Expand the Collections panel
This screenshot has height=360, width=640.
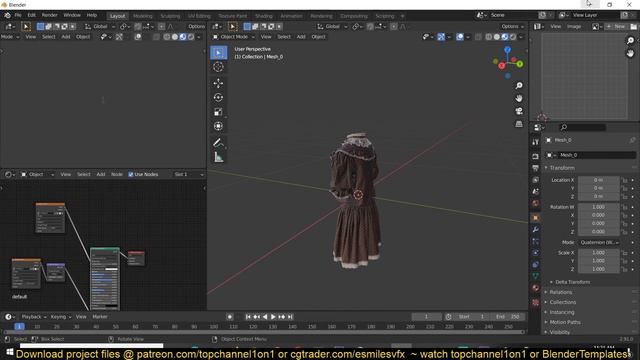click(562, 302)
